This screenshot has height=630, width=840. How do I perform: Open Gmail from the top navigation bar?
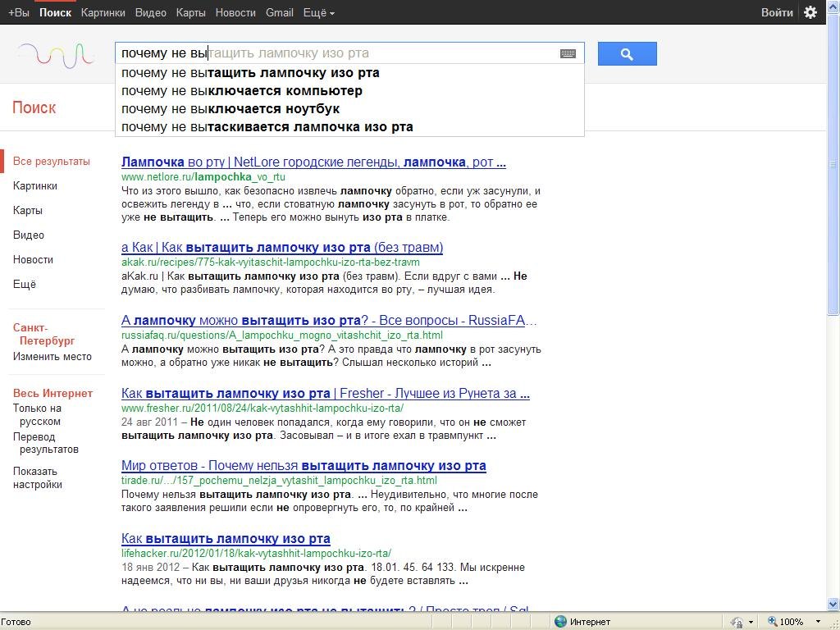point(279,12)
